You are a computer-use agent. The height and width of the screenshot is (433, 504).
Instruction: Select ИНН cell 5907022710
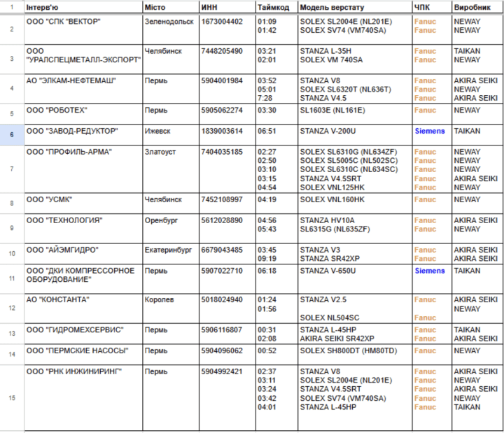227,279
